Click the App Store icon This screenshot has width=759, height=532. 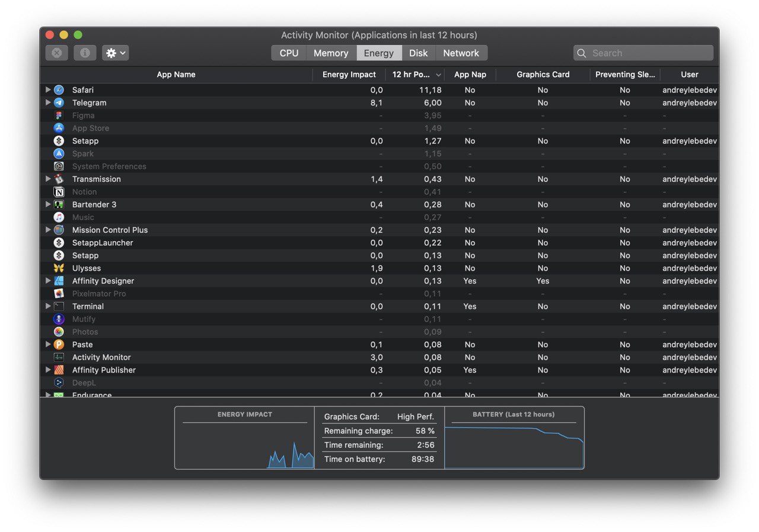59,128
